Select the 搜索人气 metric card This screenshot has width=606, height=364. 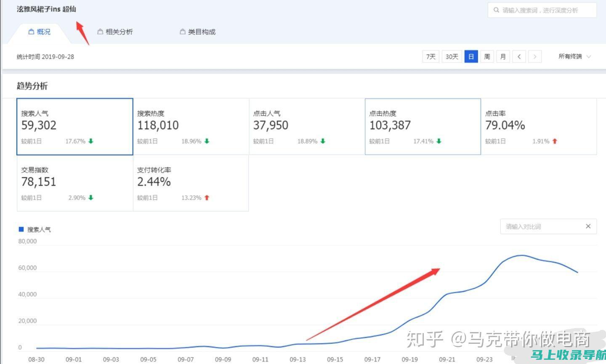click(75, 127)
